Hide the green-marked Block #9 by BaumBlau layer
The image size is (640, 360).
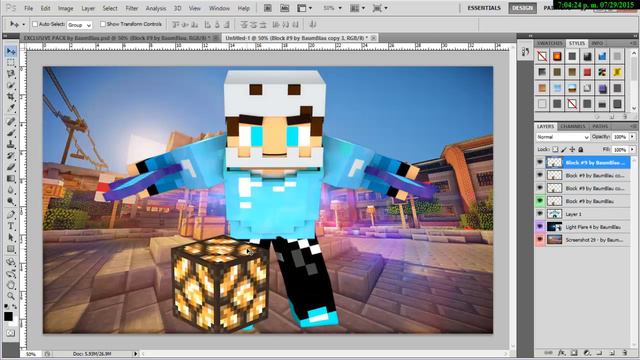540,201
